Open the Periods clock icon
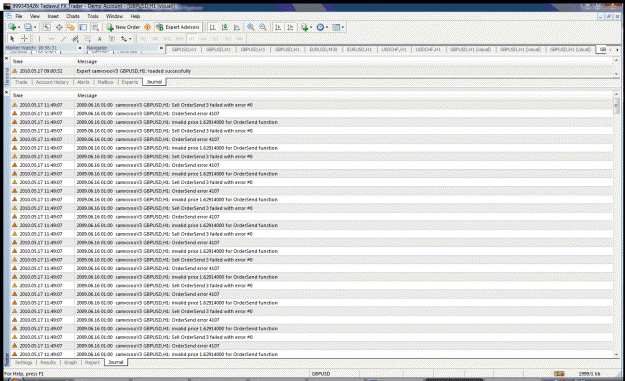Viewport: 625px width, 381px height. pyautogui.click(x=320, y=27)
